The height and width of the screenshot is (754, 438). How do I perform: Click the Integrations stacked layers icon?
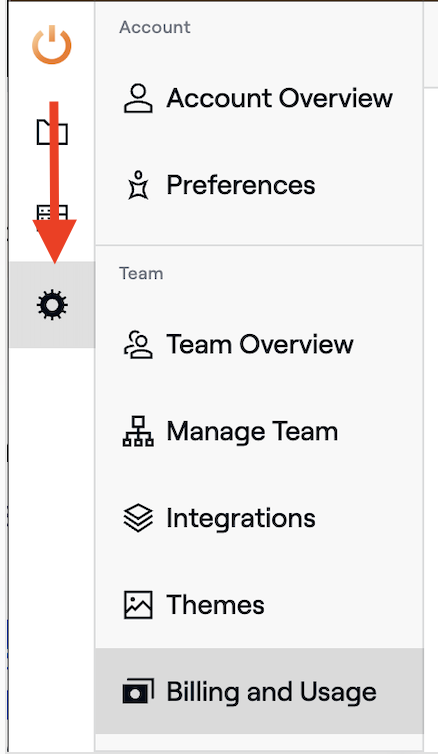tap(138, 518)
